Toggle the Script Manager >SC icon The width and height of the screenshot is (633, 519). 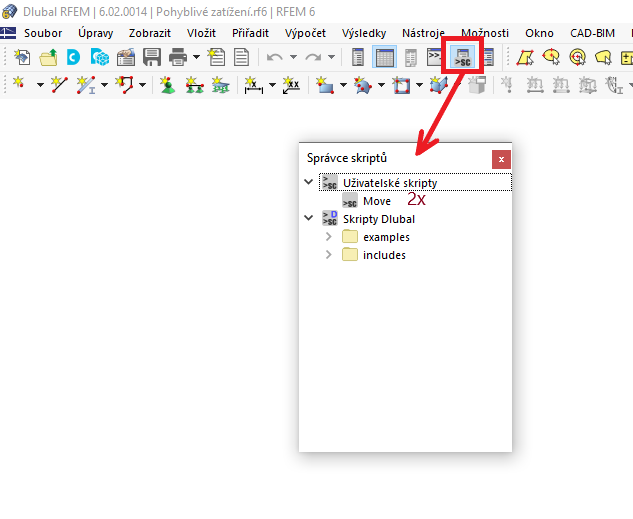pyautogui.click(x=463, y=57)
